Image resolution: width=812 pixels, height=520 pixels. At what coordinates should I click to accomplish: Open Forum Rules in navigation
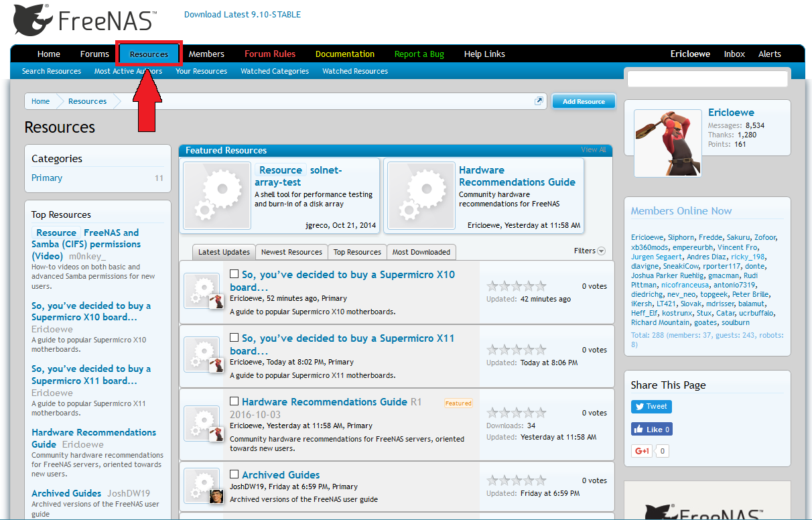click(270, 54)
